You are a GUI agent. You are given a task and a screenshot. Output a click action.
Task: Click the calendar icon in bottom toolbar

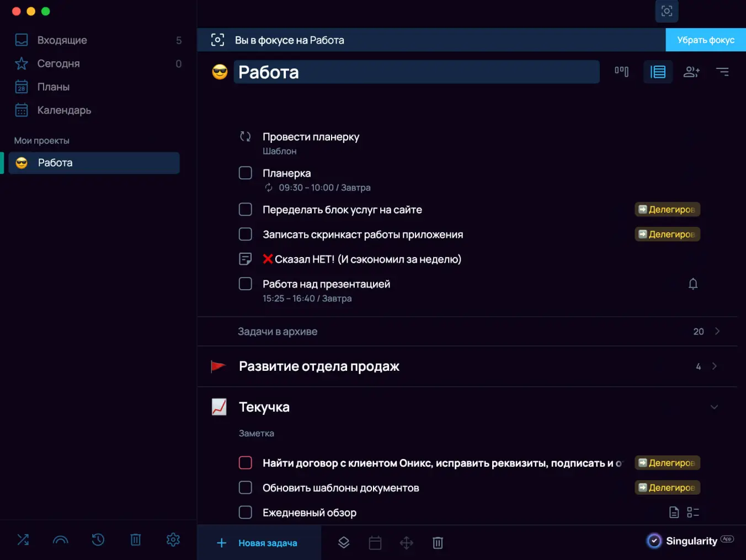(375, 543)
